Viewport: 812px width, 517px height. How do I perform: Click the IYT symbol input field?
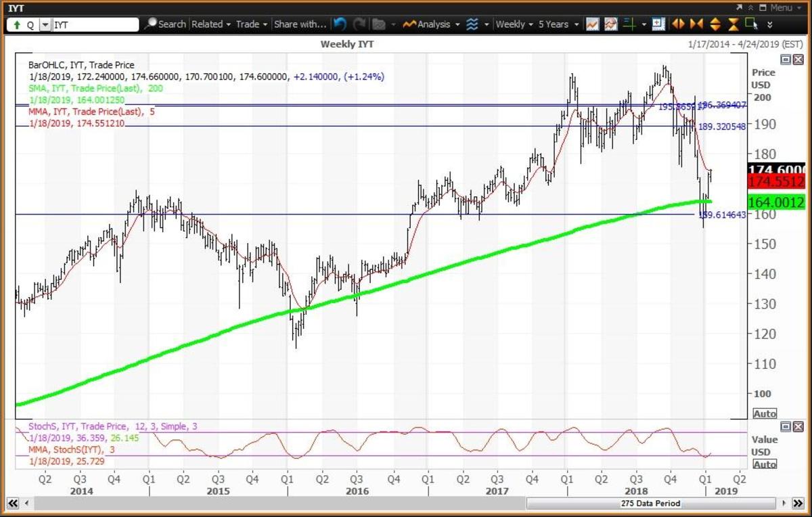click(95, 25)
